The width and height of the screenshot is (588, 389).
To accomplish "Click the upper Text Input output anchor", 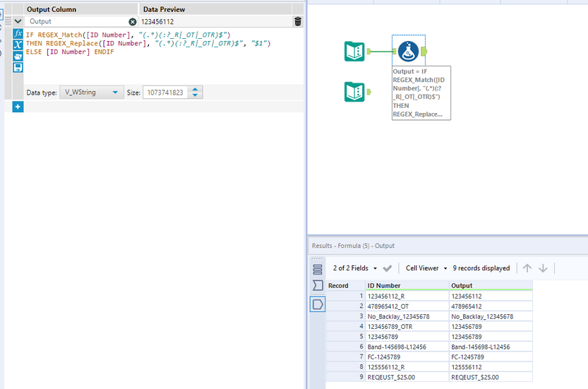I will click(x=368, y=52).
